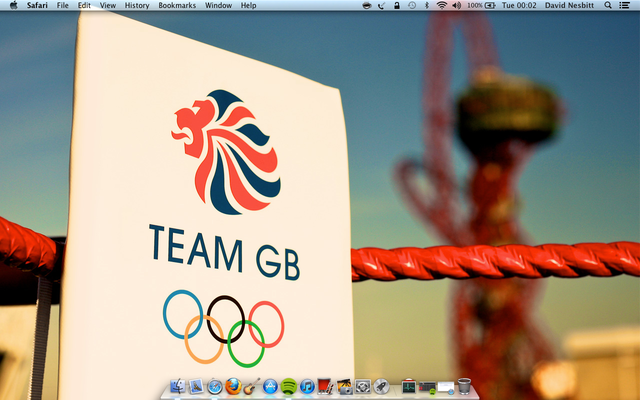Open the File menu

[62, 5]
